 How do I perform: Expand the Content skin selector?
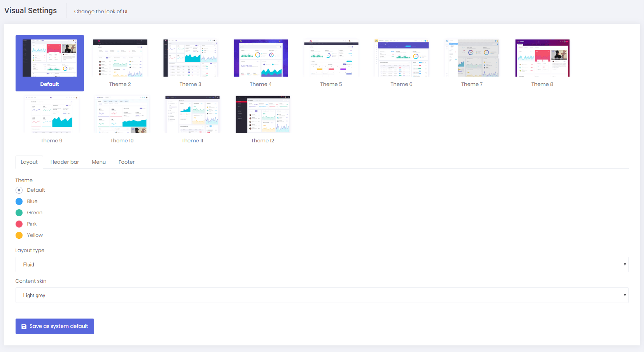tap(322, 295)
